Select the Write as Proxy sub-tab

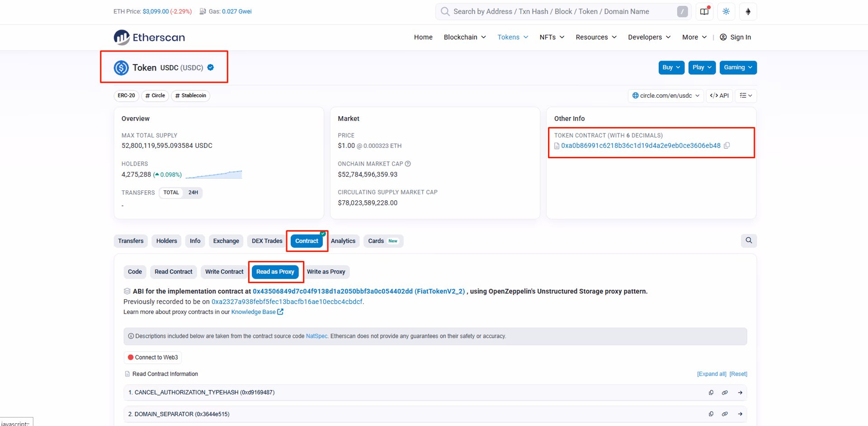(326, 272)
